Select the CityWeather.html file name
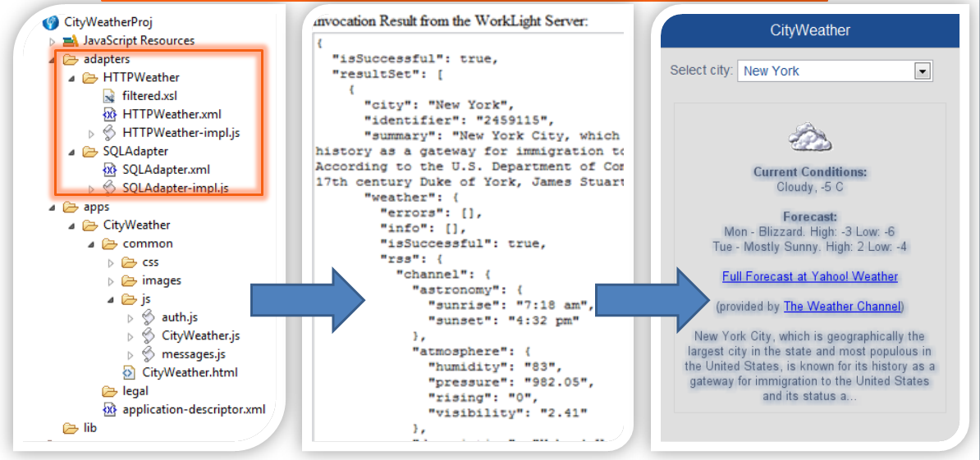 (190, 372)
